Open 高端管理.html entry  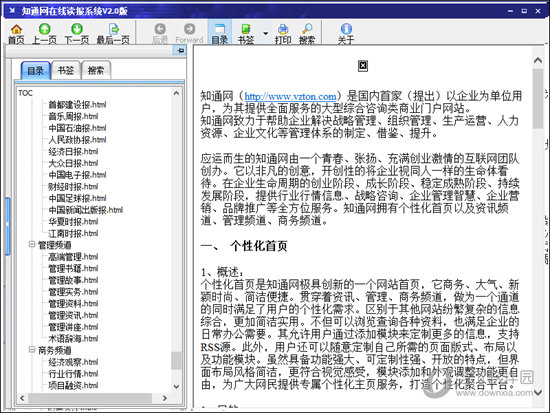[x=73, y=257]
